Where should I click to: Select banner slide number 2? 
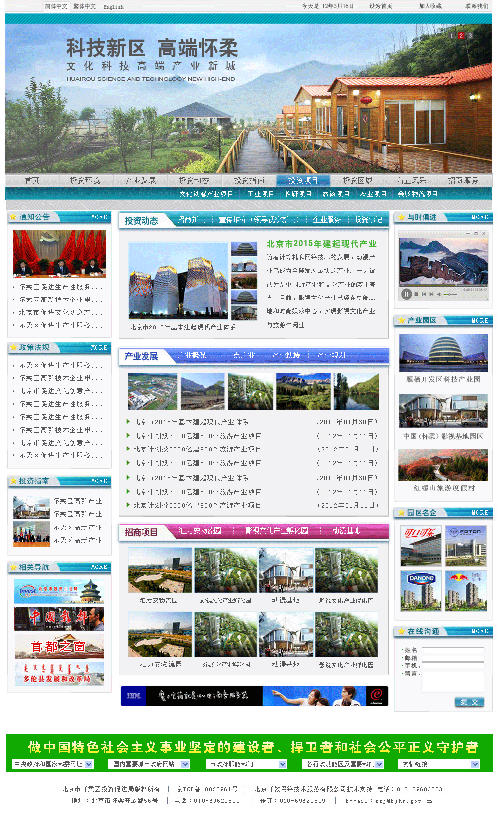461,35
